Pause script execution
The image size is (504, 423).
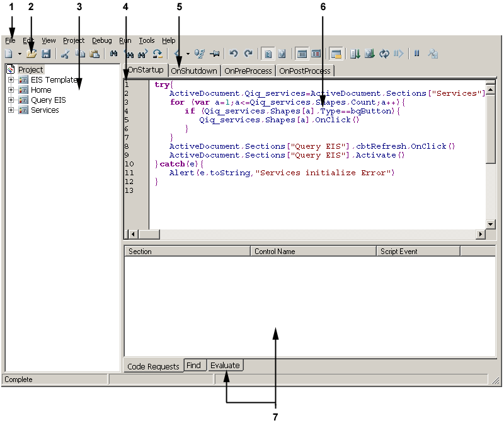click(417, 53)
